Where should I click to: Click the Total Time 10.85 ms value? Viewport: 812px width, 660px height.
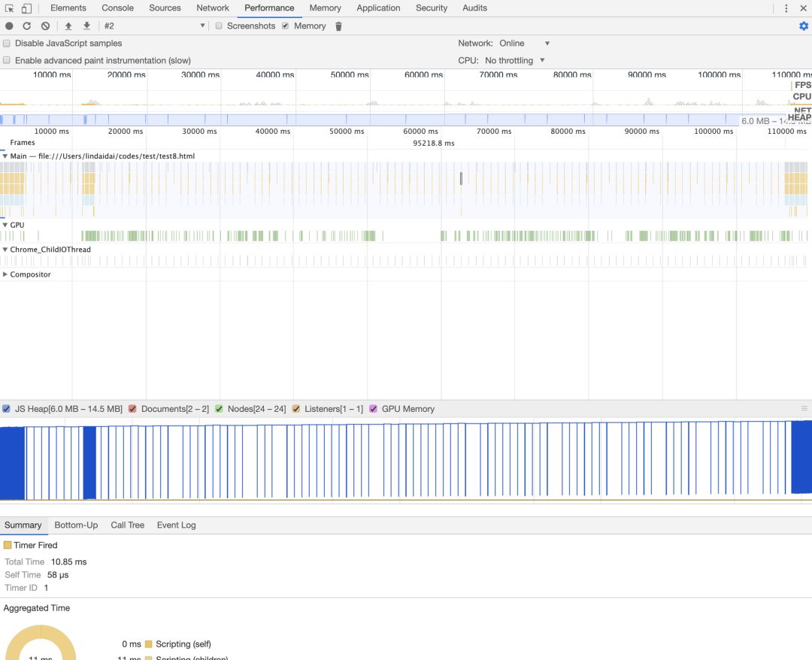(69, 562)
